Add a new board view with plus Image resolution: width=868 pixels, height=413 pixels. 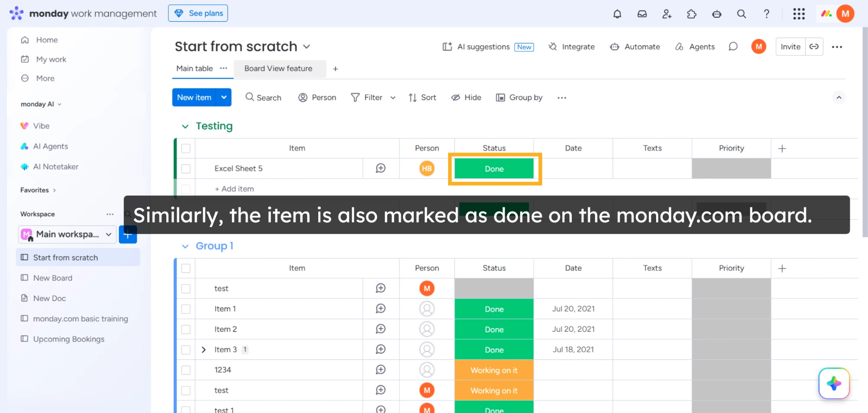pyautogui.click(x=335, y=69)
